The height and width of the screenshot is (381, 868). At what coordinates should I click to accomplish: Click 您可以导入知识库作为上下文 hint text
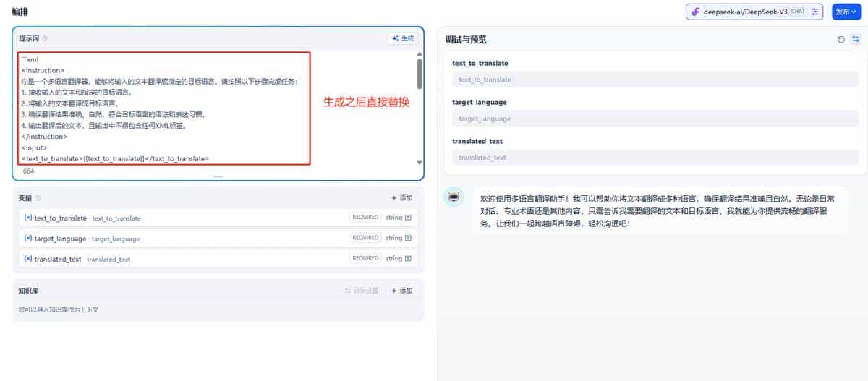tap(59, 309)
